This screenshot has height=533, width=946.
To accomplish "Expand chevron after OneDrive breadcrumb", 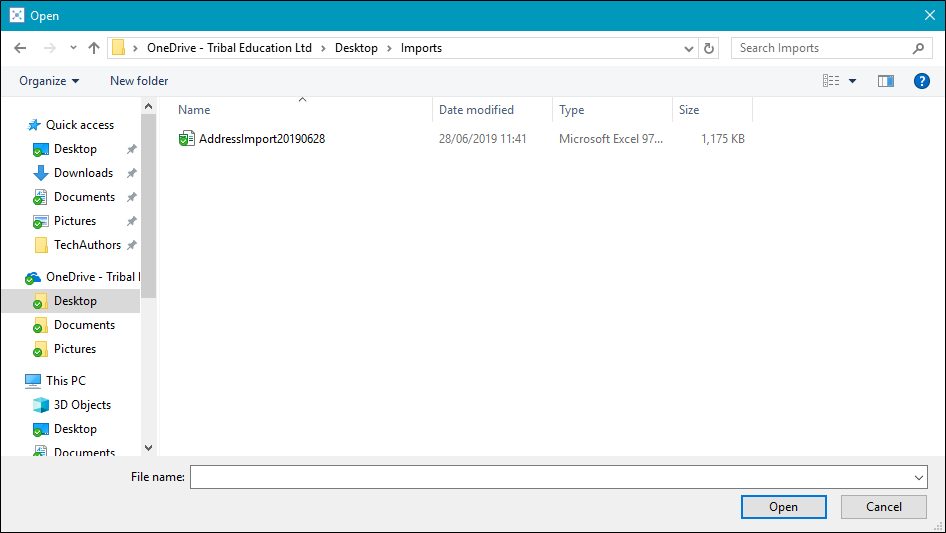I will point(323,48).
